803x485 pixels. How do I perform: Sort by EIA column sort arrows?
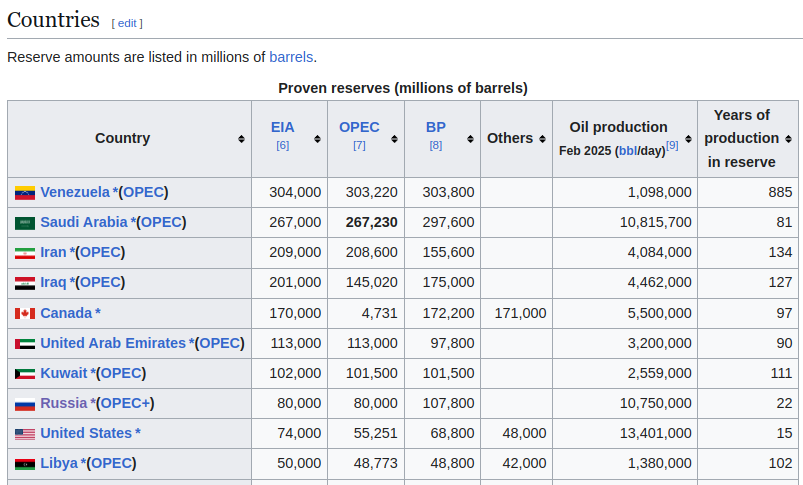pos(318,139)
